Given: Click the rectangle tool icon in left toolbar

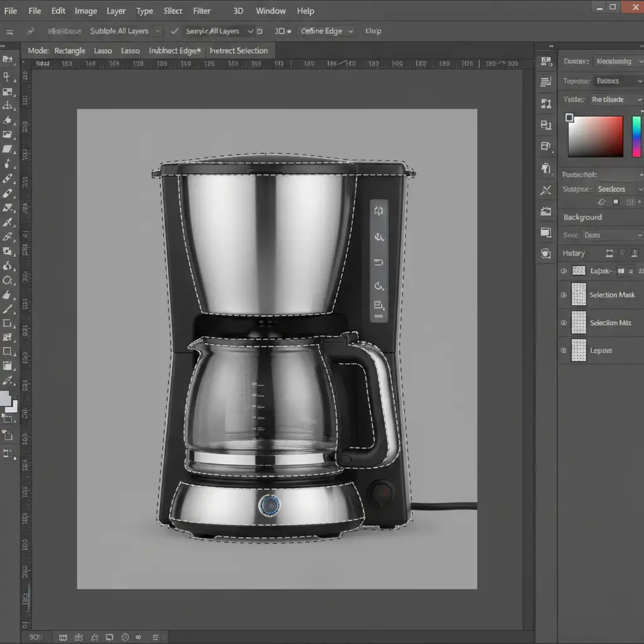Looking at the screenshot, I should click(x=8, y=352).
